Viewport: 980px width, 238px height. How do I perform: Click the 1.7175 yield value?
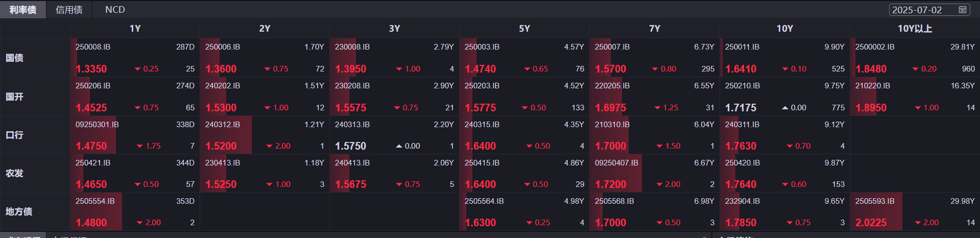coord(741,108)
